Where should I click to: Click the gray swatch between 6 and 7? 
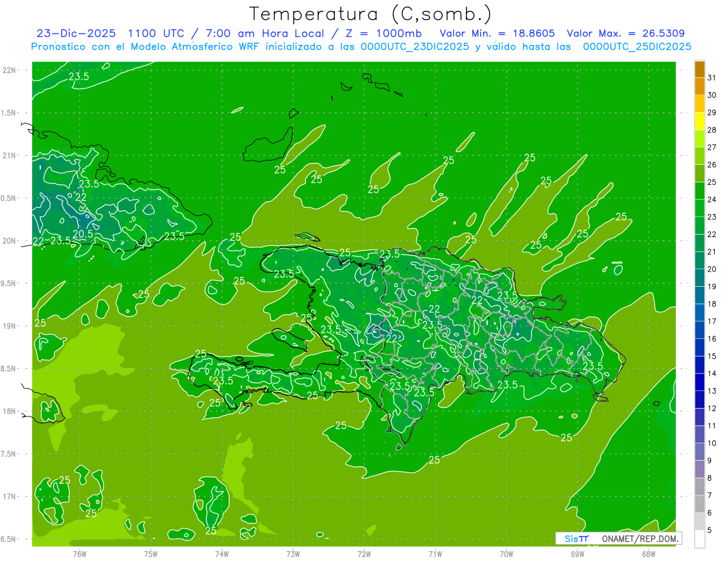click(x=699, y=504)
